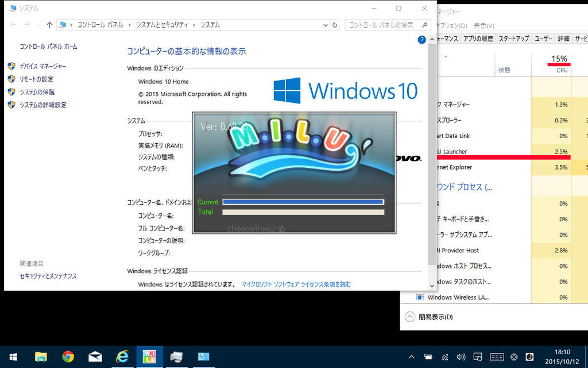This screenshot has height=368, width=588.
Task: Click the up arrow navigation icon
Action: (49, 25)
